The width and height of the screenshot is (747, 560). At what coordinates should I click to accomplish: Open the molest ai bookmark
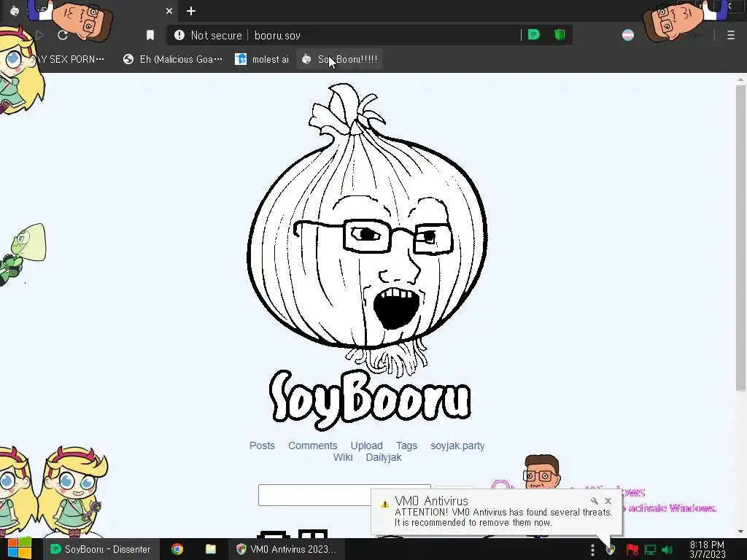(x=262, y=59)
